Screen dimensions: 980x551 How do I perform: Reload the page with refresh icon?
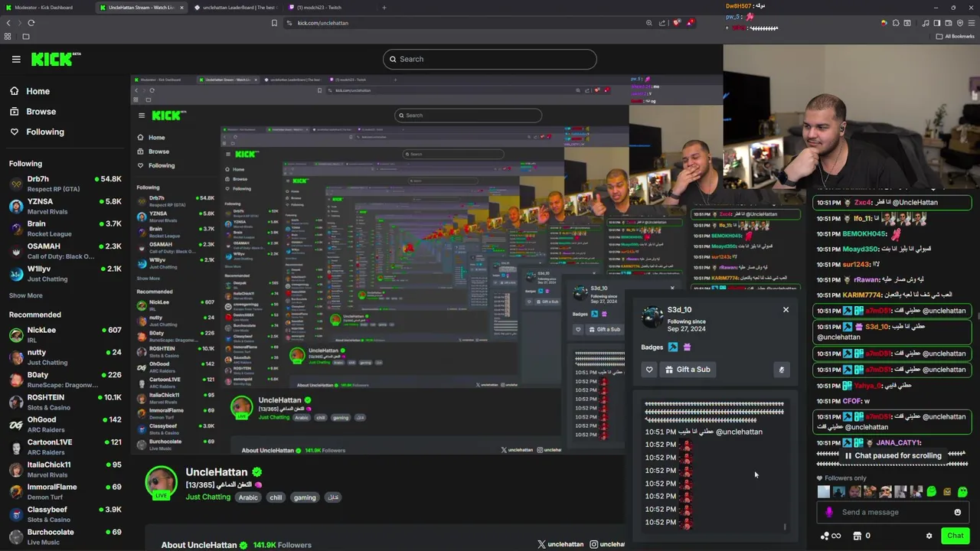[x=31, y=23]
